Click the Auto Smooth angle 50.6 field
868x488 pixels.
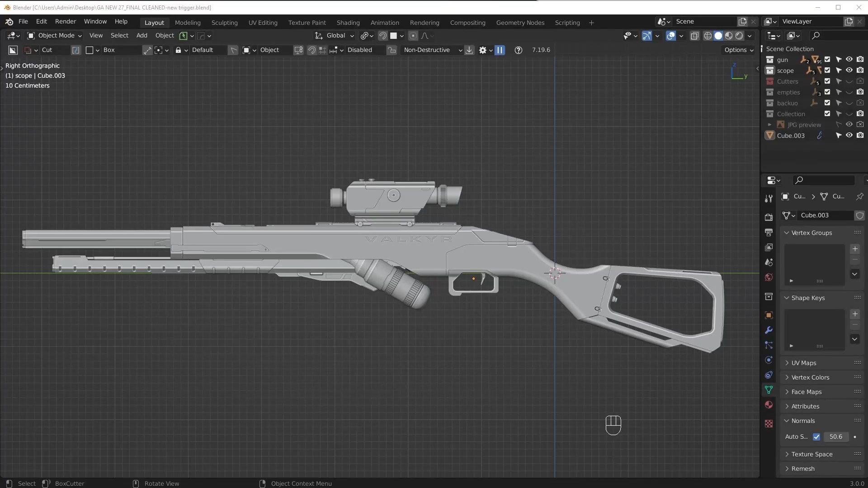click(835, 437)
